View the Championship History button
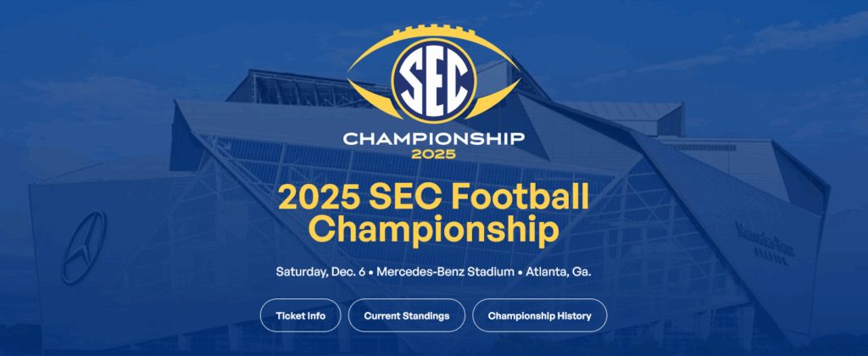868x356 pixels. pyautogui.click(x=539, y=315)
